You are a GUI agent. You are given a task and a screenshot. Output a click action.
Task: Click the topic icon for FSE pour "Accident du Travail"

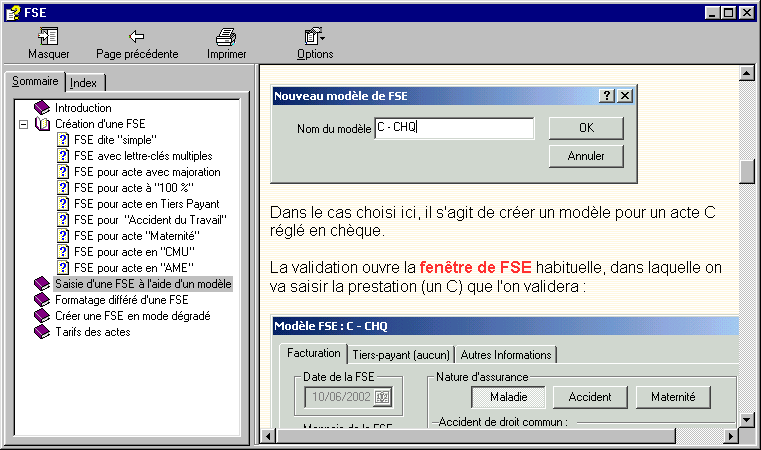click(63, 220)
